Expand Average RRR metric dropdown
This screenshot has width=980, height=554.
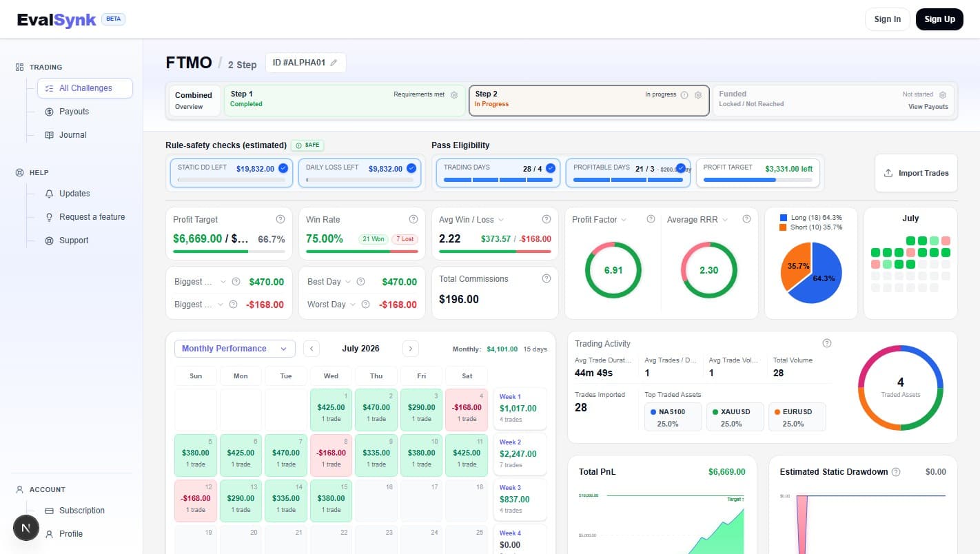pos(724,220)
